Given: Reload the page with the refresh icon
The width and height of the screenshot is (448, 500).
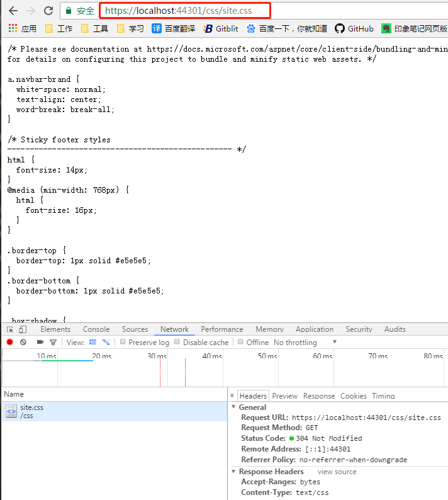Looking at the screenshot, I should [48, 11].
